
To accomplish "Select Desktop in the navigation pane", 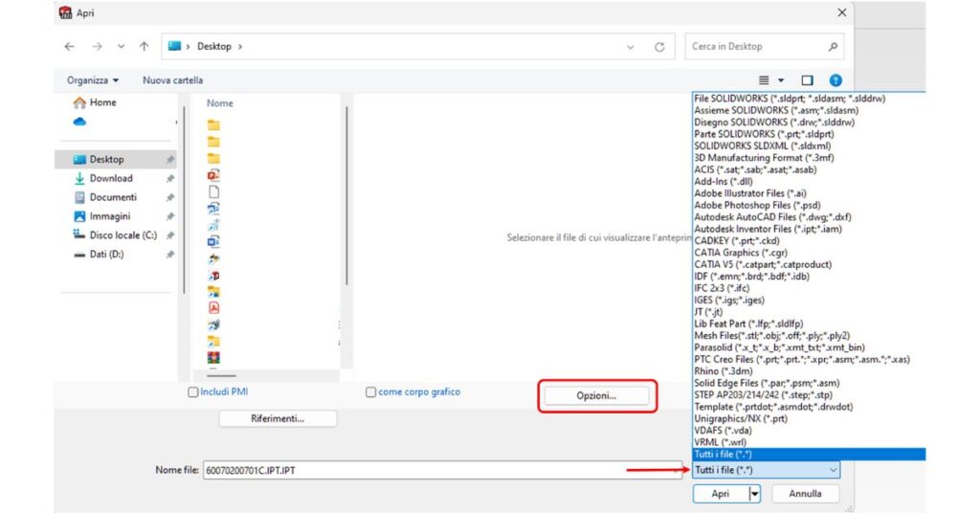I will pos(116,159).
